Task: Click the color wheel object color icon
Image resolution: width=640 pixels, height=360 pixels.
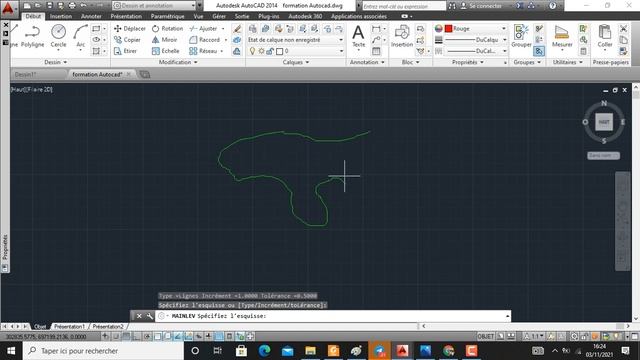Action: click(438, 29)
